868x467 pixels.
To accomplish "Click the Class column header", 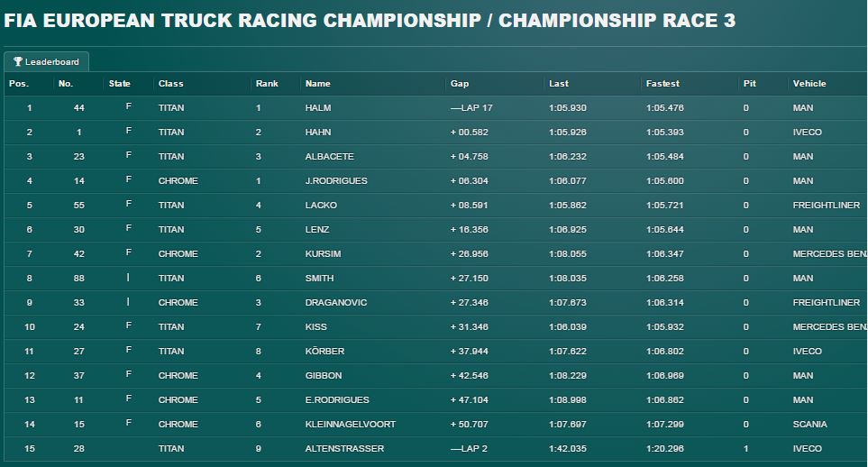I will click(x=170, y=84).
